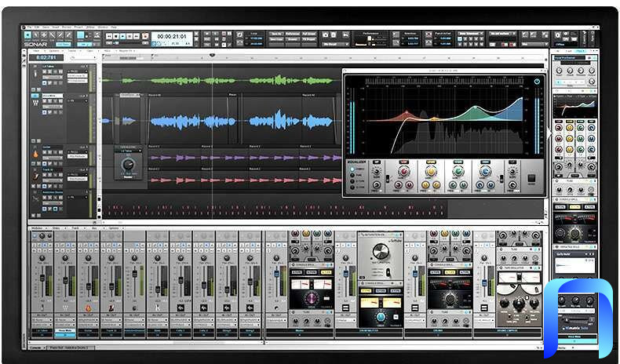Click the volume fader on the first console strip
The image size is (620, 364).
click(42, 278)
